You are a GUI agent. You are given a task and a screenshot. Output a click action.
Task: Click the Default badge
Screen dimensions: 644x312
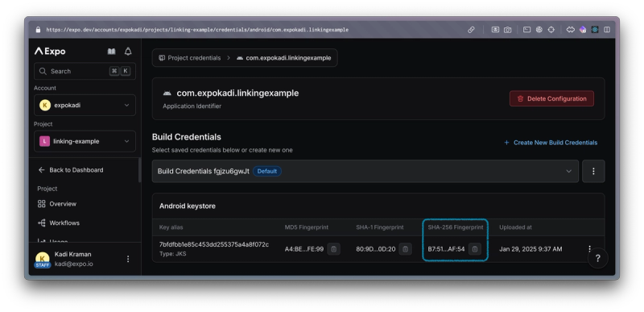[267, 171]
